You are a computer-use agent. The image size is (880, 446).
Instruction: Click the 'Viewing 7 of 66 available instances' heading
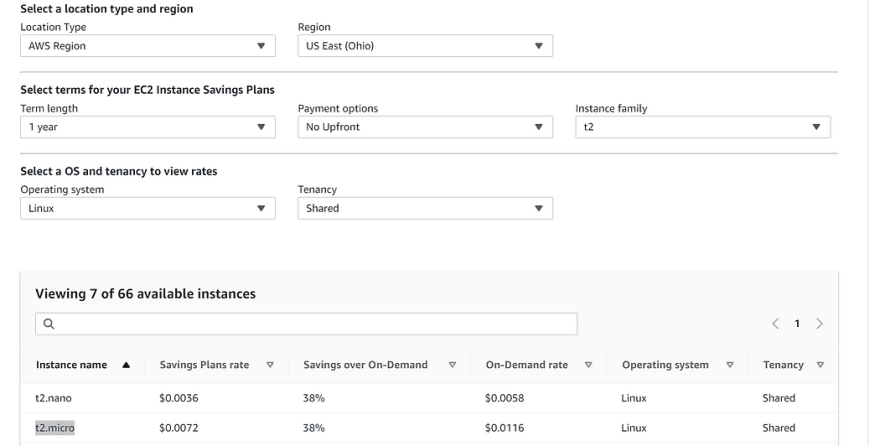(x=145, y=293)
